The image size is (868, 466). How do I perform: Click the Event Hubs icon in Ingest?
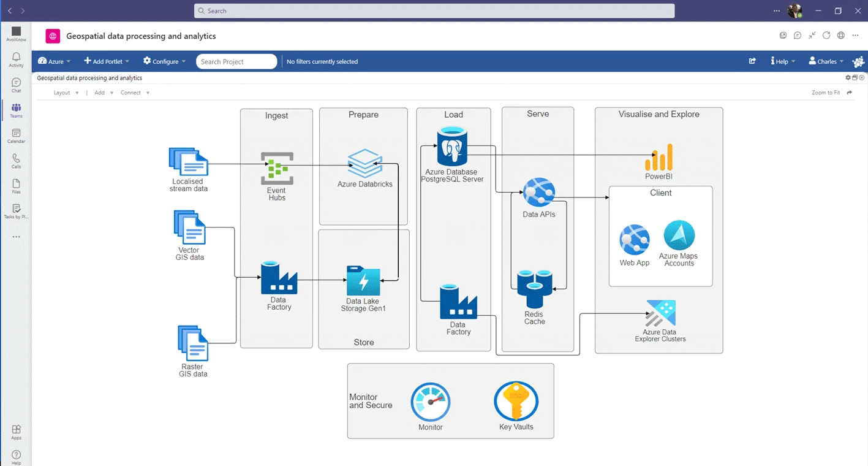pyautogui.click(x=277, y=169)
